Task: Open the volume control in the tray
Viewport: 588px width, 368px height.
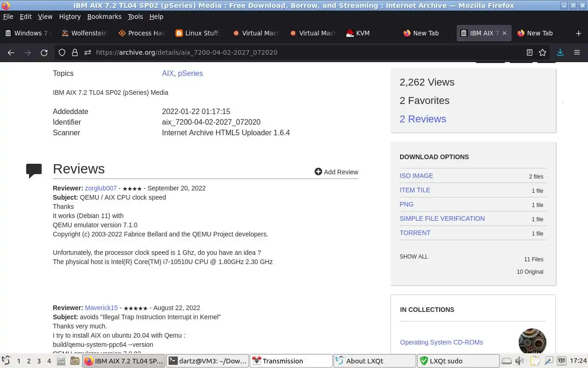Action: pos(520,361)
